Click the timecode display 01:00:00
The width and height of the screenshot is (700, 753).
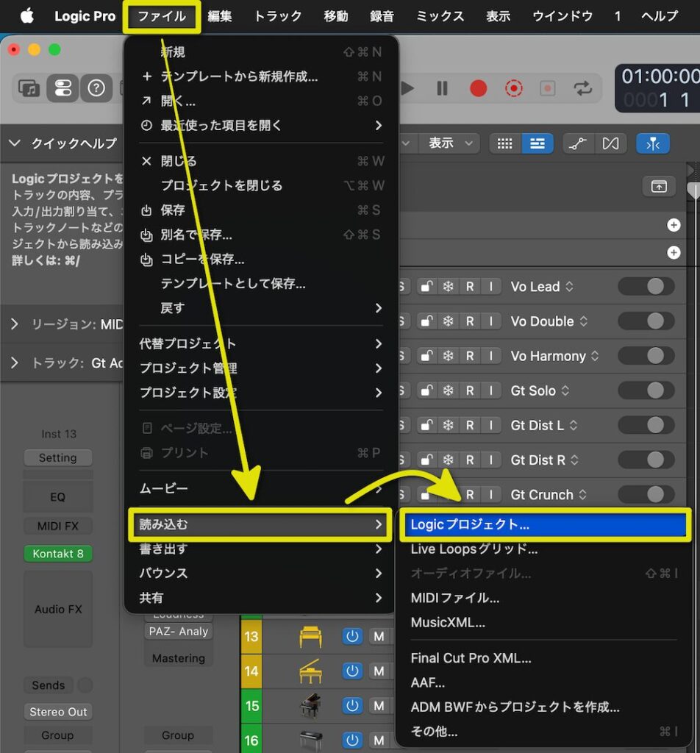[660, 76]
